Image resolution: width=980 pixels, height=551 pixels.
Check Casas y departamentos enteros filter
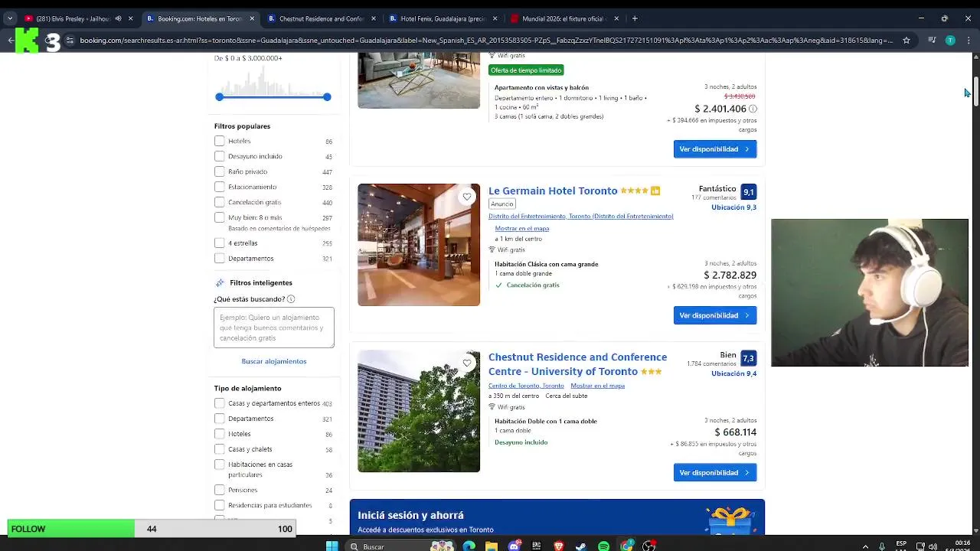coord(220,403)
